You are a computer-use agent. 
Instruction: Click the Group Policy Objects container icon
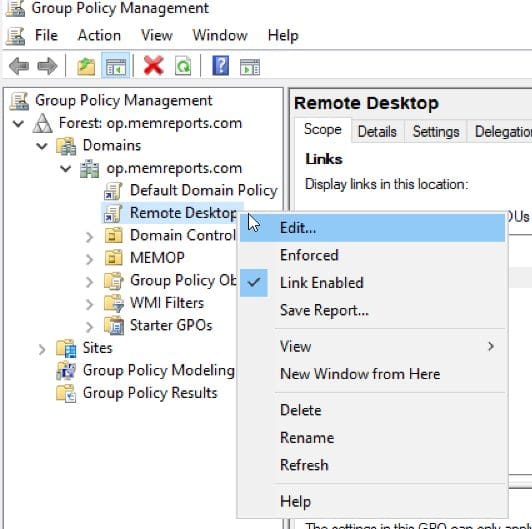click(x=114, y=281)
